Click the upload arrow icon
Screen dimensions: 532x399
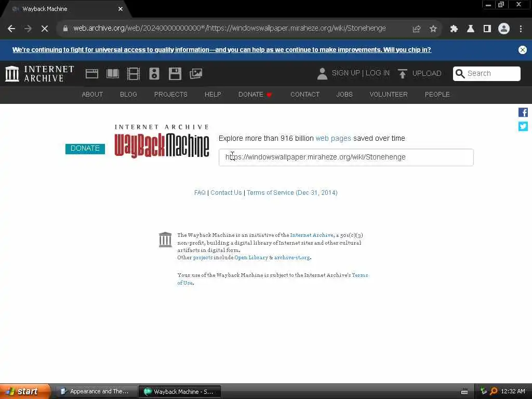pyautogui.click(x=403, y=74)
